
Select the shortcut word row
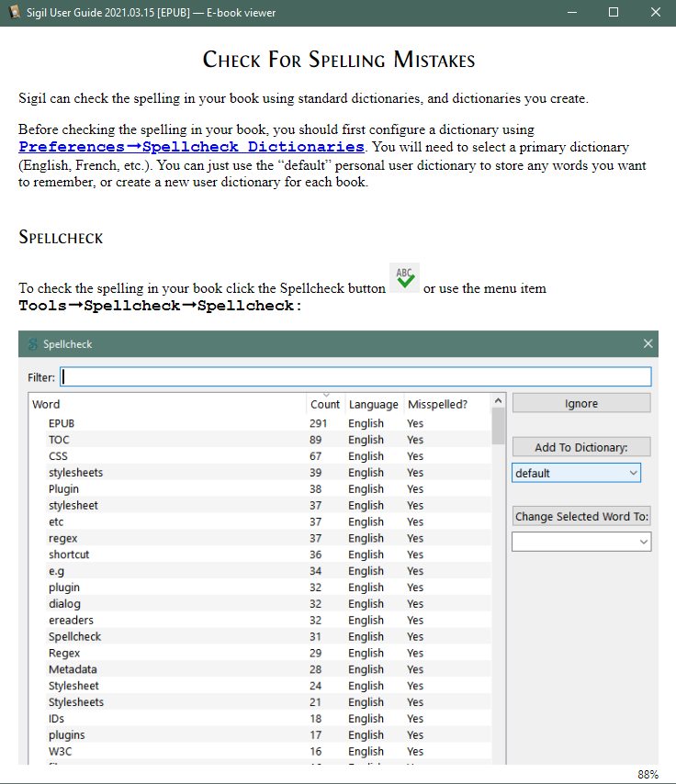point(260,554)
